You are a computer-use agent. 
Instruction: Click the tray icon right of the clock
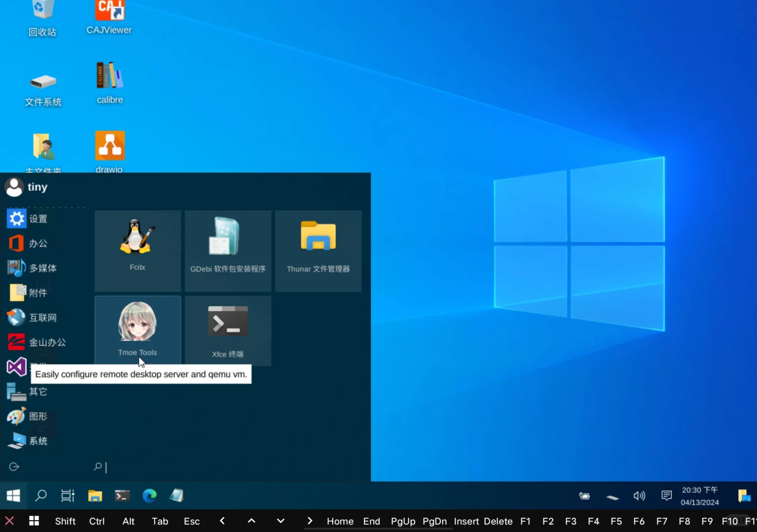[744, 496]
